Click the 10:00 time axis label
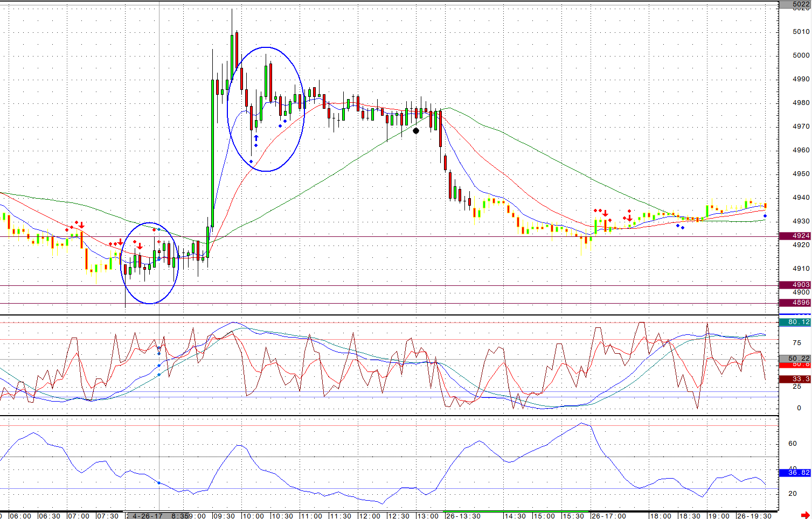The width and height of the screenshot is (812, 519). click(x=253, y=516)
